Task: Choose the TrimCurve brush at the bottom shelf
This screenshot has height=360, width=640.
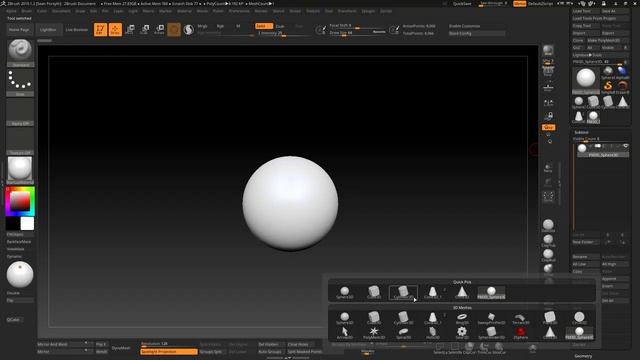Action: coord(484,348)
